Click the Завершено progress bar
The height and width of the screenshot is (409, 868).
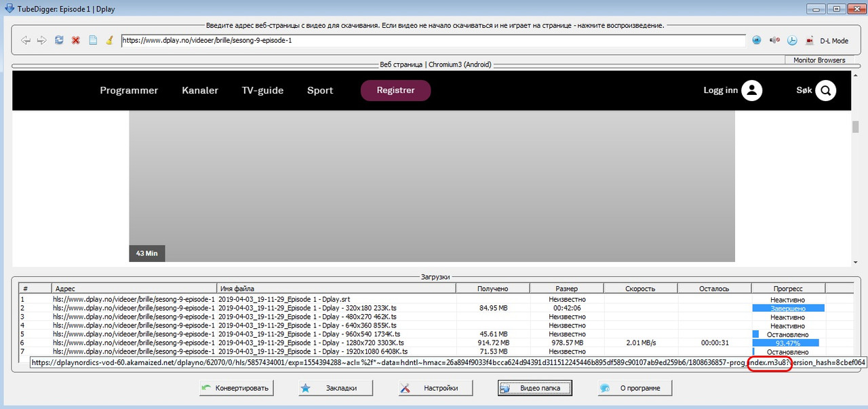[788, 308]
